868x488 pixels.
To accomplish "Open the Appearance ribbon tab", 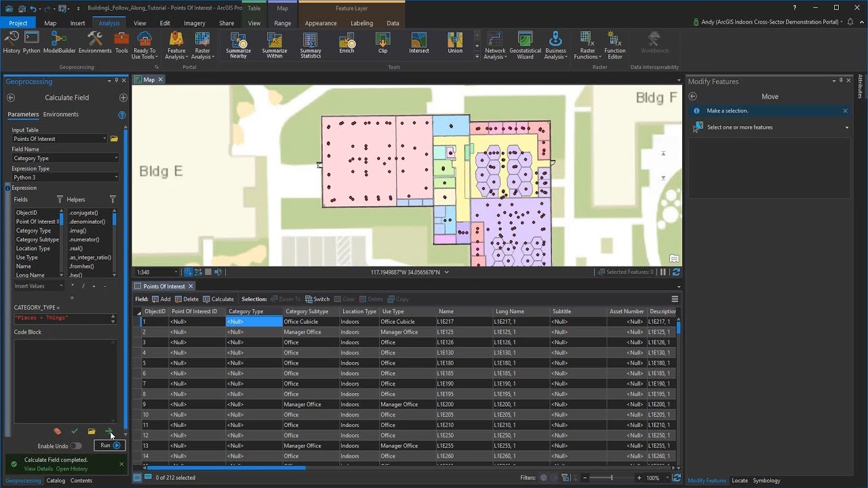I will click(x=321, y=23).
